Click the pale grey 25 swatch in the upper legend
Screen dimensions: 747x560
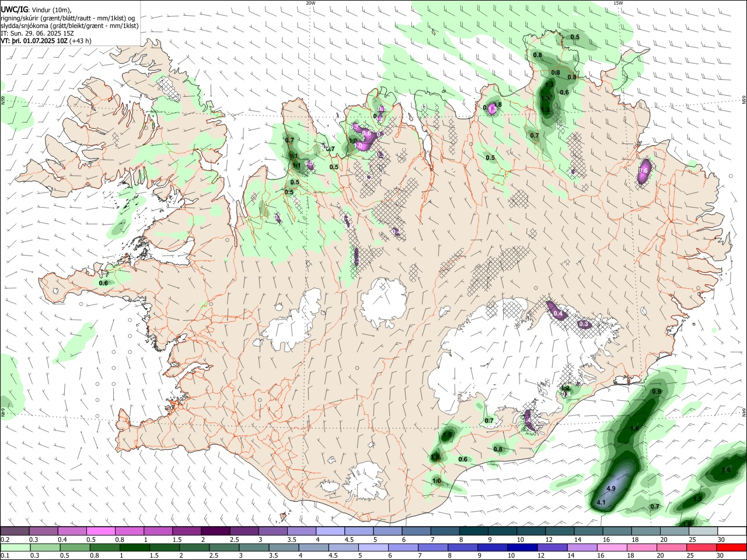(703, 531)
